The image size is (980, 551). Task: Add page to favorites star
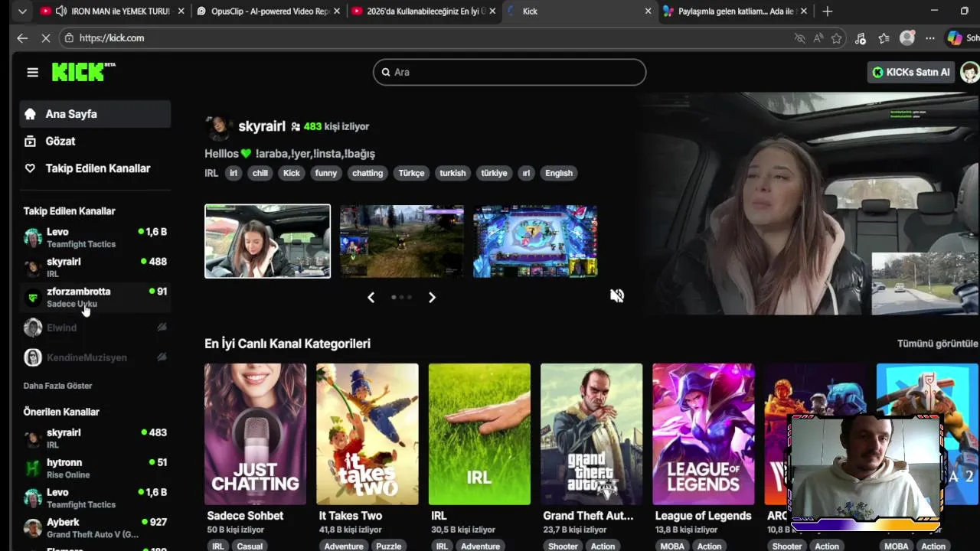click(x=837, y=38)
